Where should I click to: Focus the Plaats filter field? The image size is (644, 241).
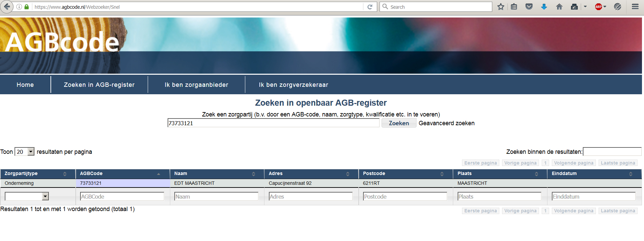500,196
